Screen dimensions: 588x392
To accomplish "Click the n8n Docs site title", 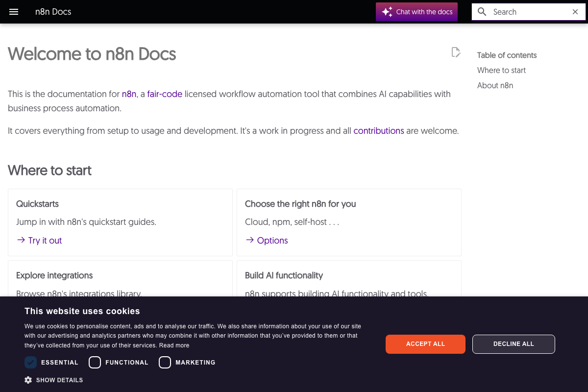I will 53,12.
